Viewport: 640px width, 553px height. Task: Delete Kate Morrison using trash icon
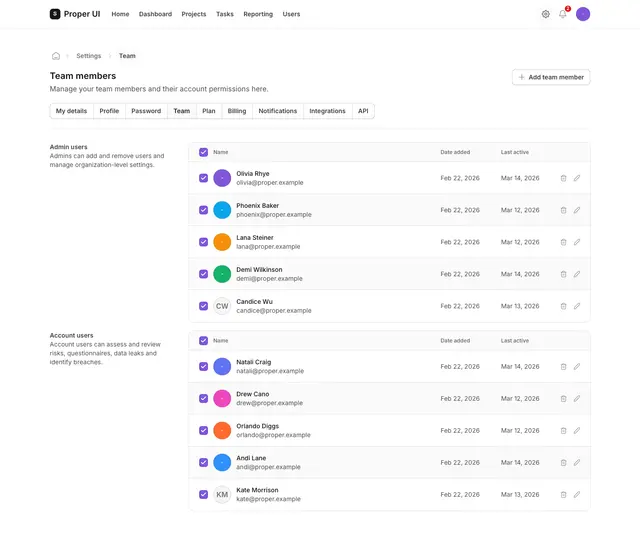[x=563, y=495]
